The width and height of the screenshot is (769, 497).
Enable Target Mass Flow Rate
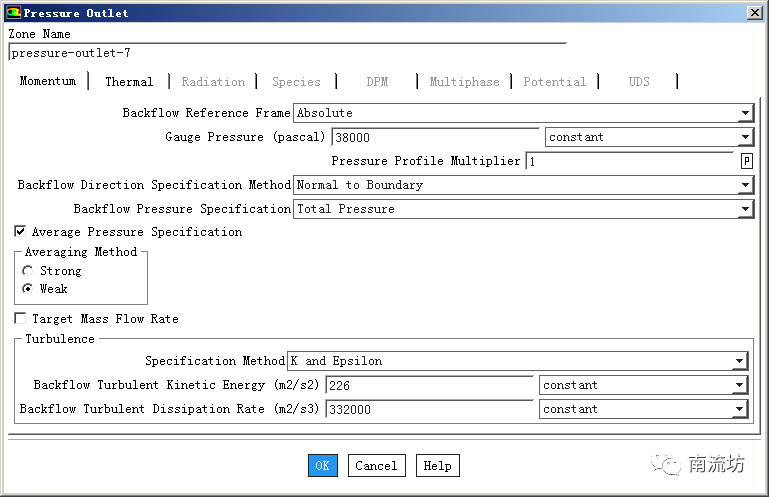tap(21, 319)
